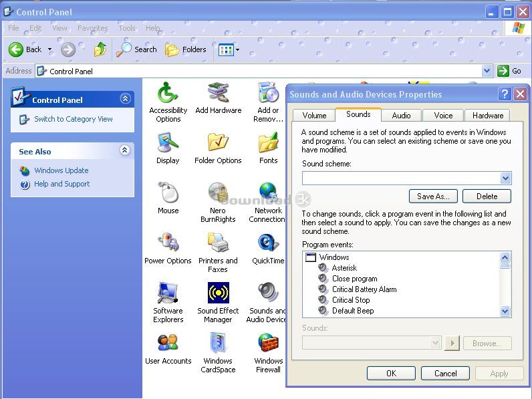The width and height of the screenshot is (532, 399).
Task: Click the Back arrow button
Action: (x=25, y=49)
